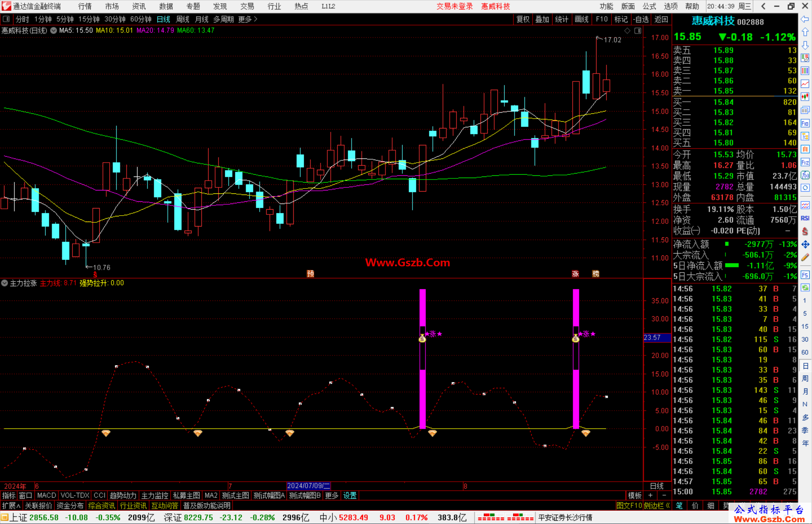The width and height of the screenshot is (812, 524).
Task: Switch to the intraday line chart icon
Action: coord(805,84)
